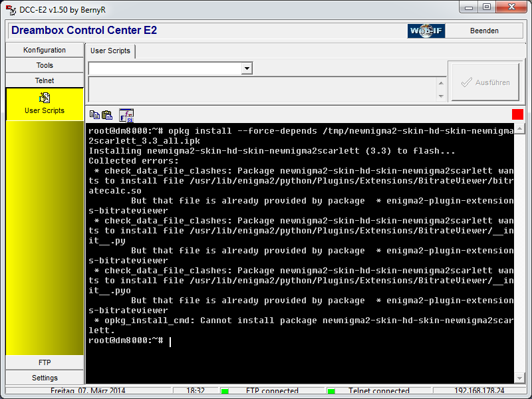Open the Tools section
Screen dimensions: 532x399
click(45, 65)
